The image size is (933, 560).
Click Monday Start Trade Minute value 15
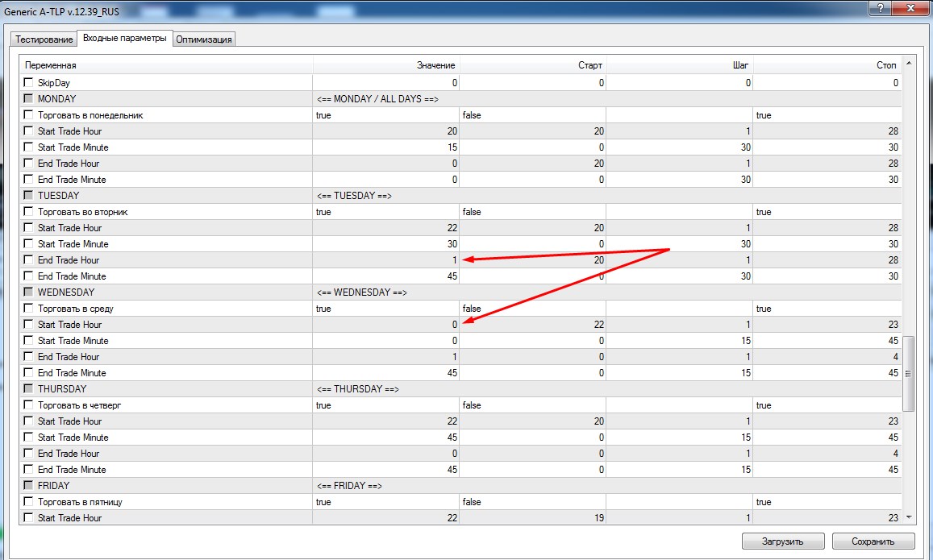(386, 147)
